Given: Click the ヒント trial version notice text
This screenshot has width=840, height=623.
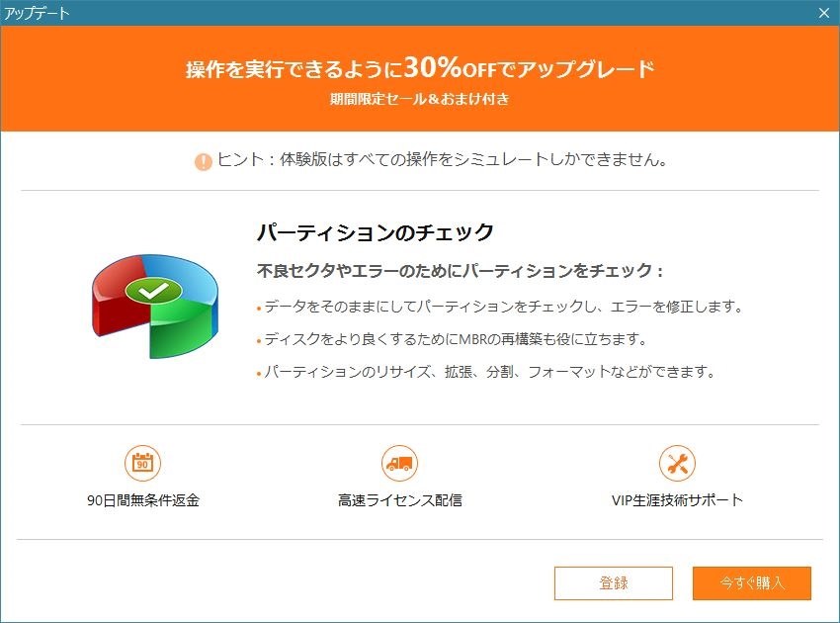Looking at the screenshot, I should 442,160.
